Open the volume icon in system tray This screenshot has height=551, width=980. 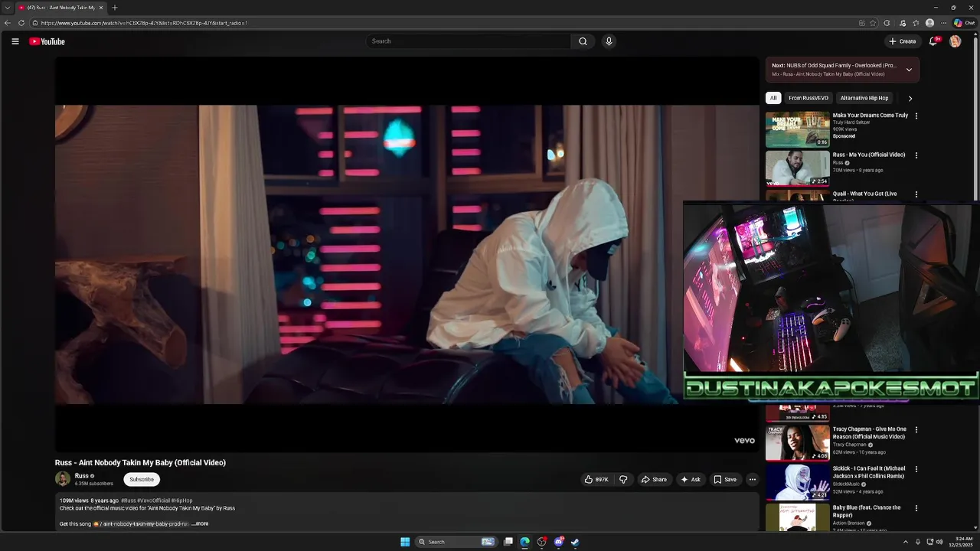click(x=939, y=542)
